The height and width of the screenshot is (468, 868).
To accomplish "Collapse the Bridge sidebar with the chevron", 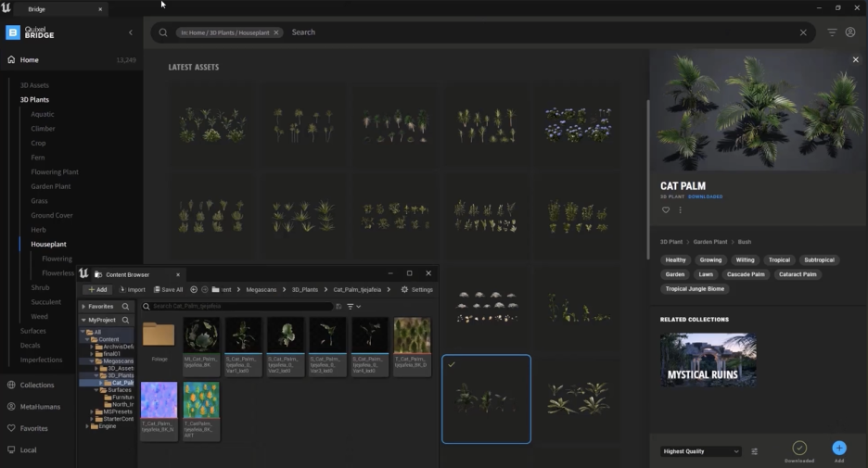I will pos(131,32).
